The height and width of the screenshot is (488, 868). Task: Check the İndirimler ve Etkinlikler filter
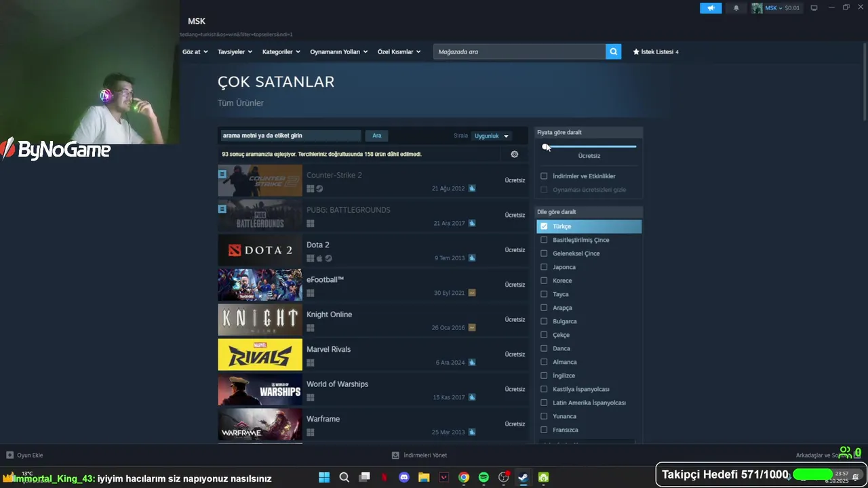(x=544, y=176)
